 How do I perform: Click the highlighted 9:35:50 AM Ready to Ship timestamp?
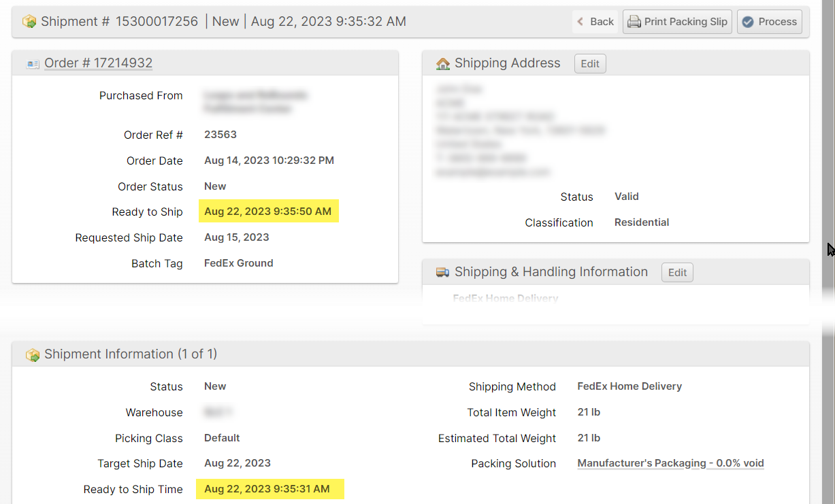(x=268, y=212)
